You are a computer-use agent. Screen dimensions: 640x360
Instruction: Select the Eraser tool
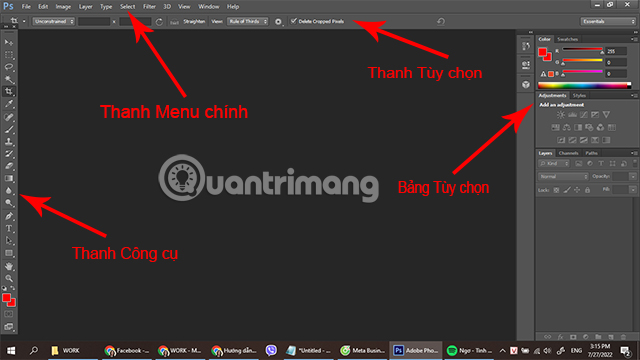pyautogui.click(x=9, y=166)
